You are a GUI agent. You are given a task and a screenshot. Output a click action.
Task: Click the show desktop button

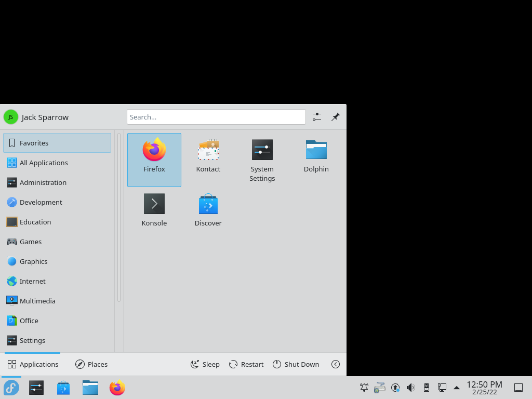[518, 388]
